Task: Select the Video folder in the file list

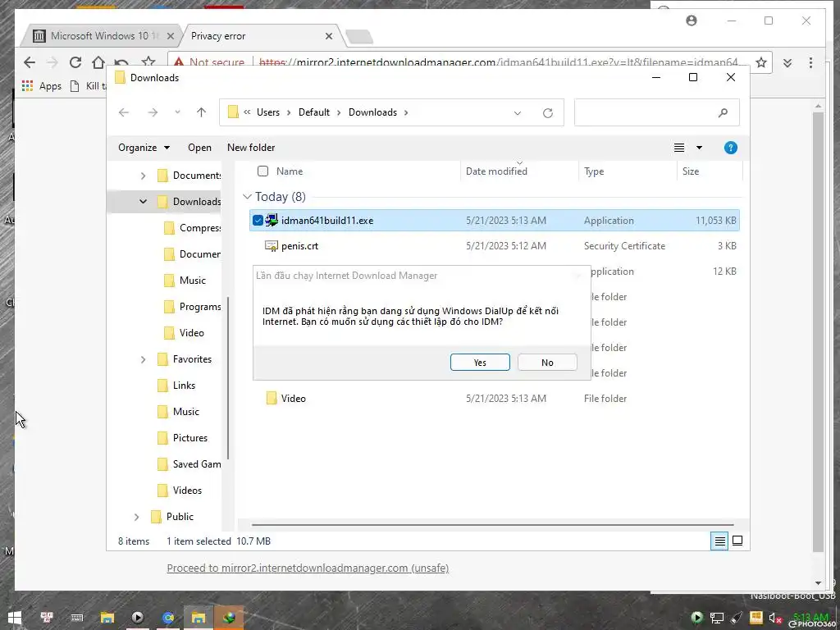Action: tap(293, 398)
